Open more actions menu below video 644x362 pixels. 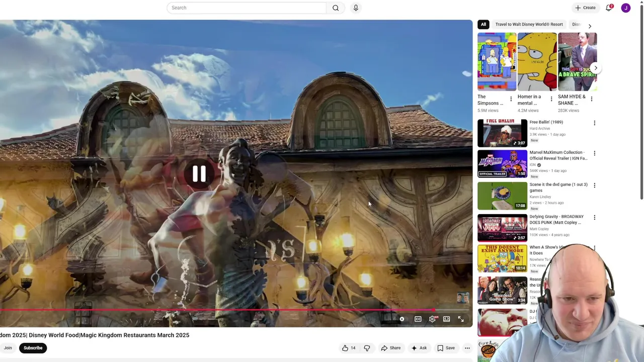[467, 348]
